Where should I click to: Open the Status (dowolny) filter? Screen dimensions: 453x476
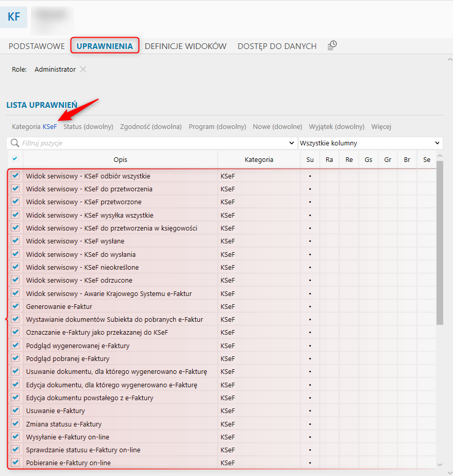coord(88,126)
